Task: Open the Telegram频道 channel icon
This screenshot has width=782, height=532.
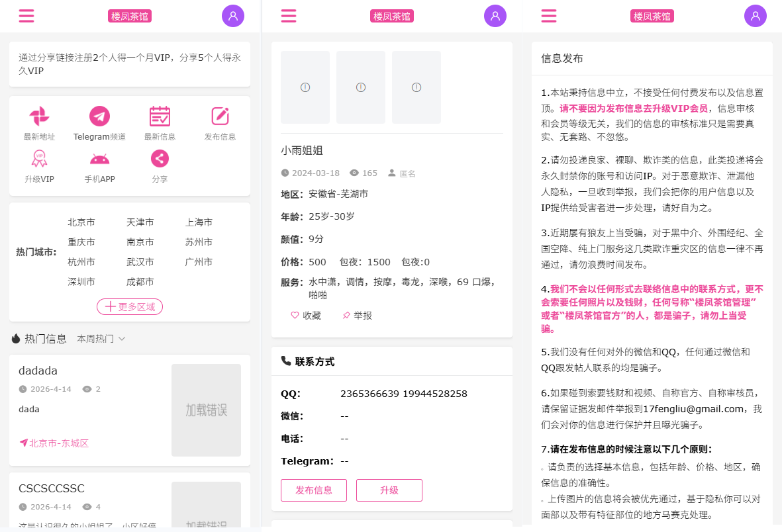Action: coord(99,116)
